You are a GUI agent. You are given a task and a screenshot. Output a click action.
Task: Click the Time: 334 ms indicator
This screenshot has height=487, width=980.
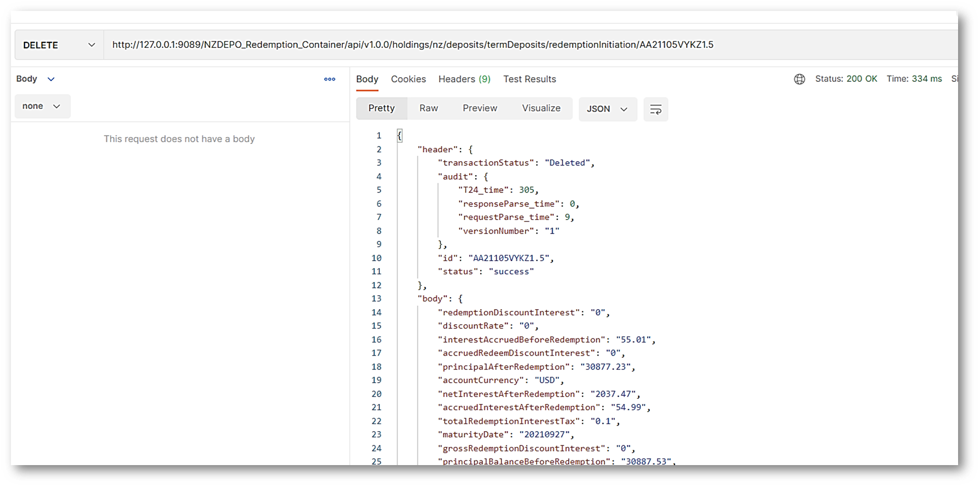pos(914,79)
